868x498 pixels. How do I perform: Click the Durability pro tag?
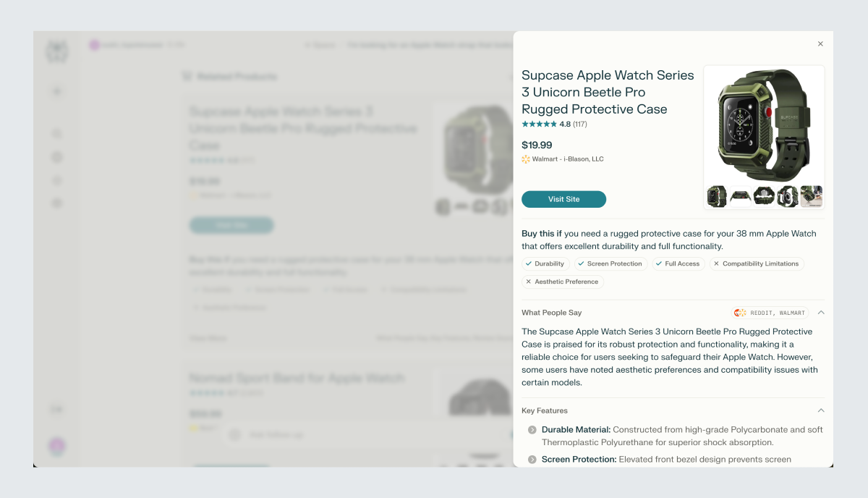pos(545,263)
